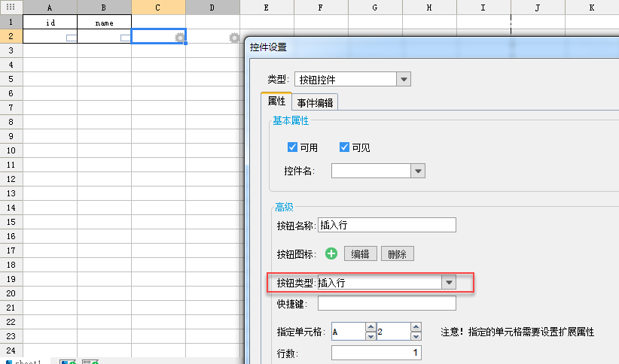Expand the 控件名 combo box
Screen dimensions: 619x364
pyautogui.click(x=418, y=171)
